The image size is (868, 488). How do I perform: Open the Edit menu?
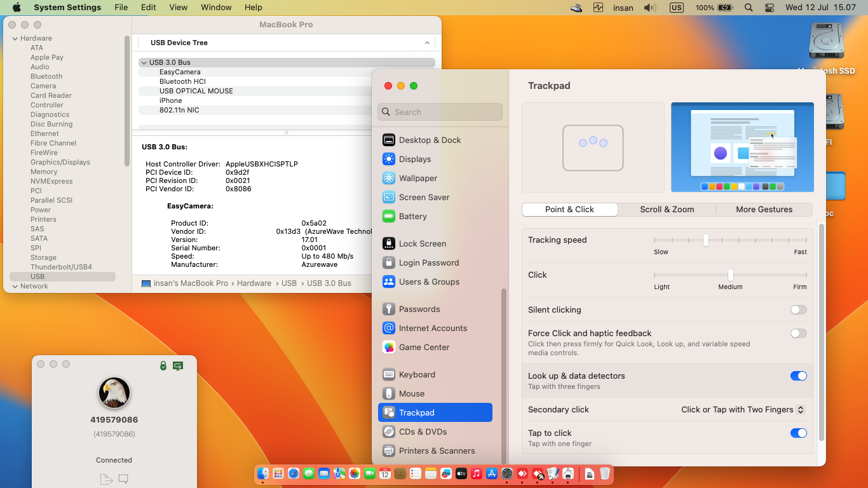click(149, 8)
